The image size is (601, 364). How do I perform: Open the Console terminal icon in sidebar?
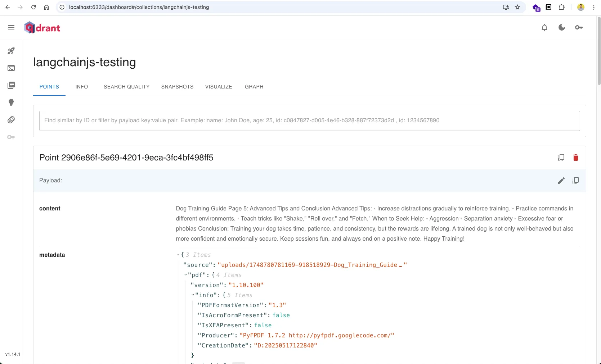(11, 68)
